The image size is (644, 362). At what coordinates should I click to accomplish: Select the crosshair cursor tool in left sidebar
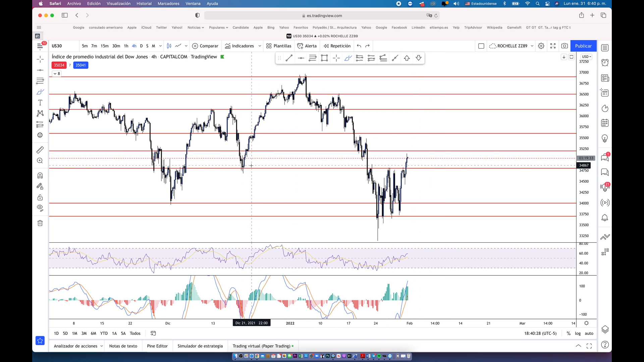[40, 59]
